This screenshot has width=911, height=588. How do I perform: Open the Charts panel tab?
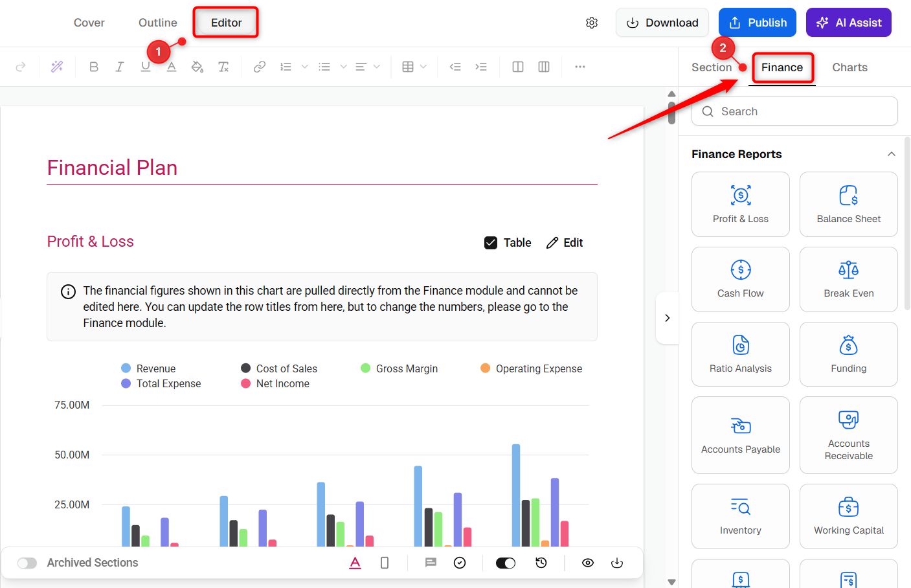coord(849,67)
